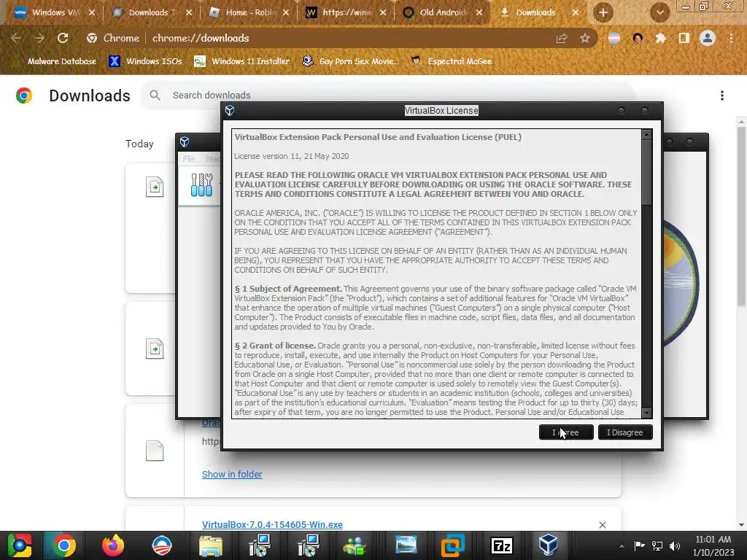Viewport: 747px width, 560px height.
Task: Go back with Chrome back arrow
Action: coord(16,38)
